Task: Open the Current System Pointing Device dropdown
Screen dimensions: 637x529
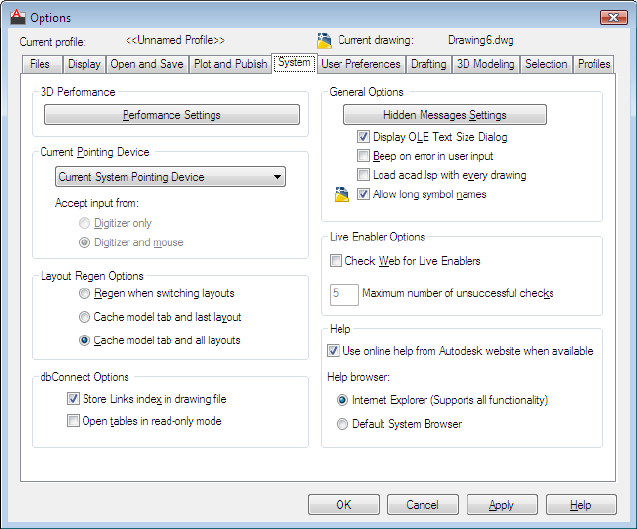Action: tap(170, 177)
